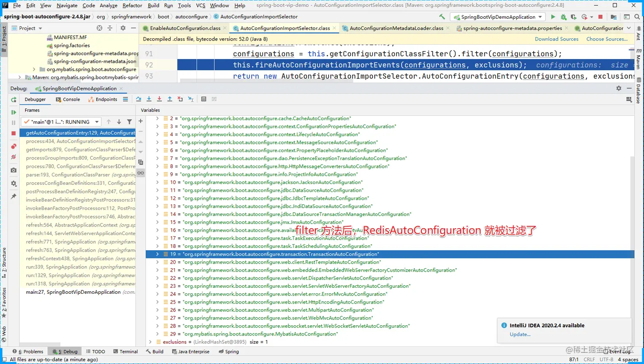Pause program in debug sidebar
Screen dimensions: 644x364
click(x=14, y=123)
